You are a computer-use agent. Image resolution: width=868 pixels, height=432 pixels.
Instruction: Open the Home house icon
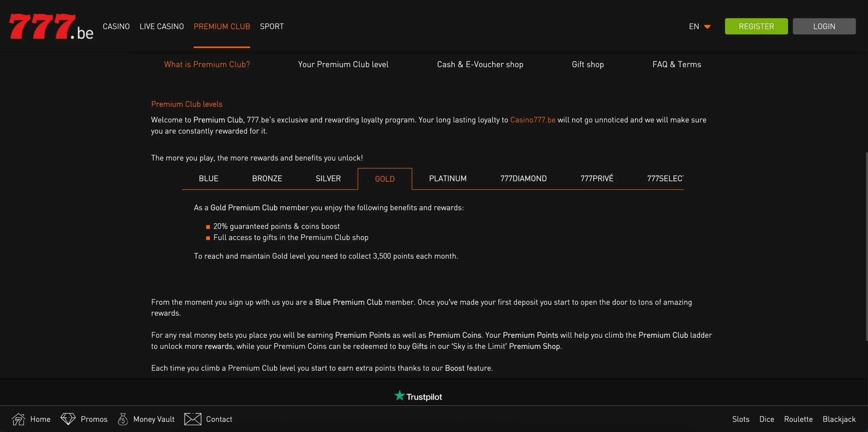(18, 419)
